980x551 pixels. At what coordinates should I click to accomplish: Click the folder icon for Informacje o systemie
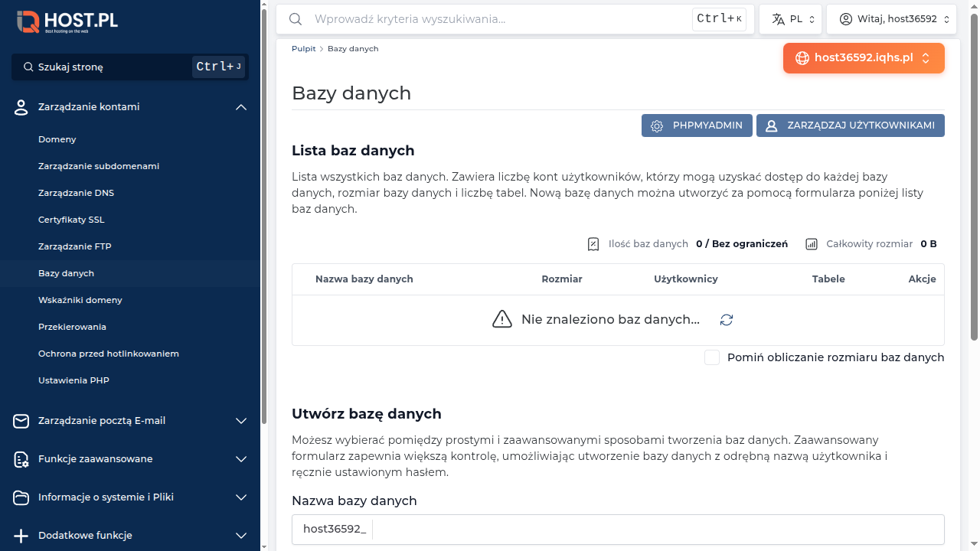click(21, 497)
